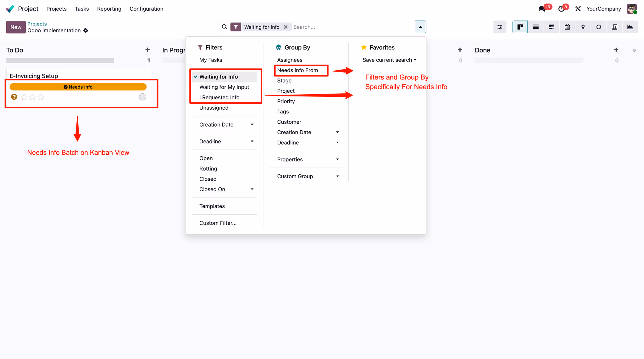Enable the I Requested Info filter
Viewport: 644px width, 359px height.
click(224, 97)
